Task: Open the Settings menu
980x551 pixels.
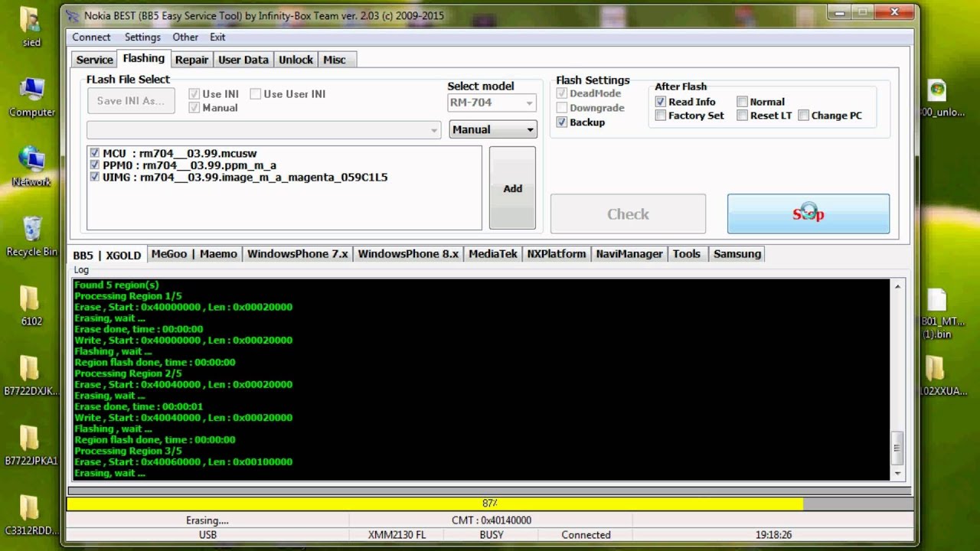Action: click(x=142, y=37)
